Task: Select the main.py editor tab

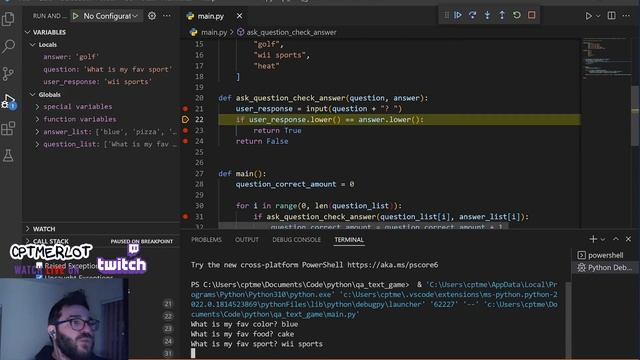Action: point(211,16)
